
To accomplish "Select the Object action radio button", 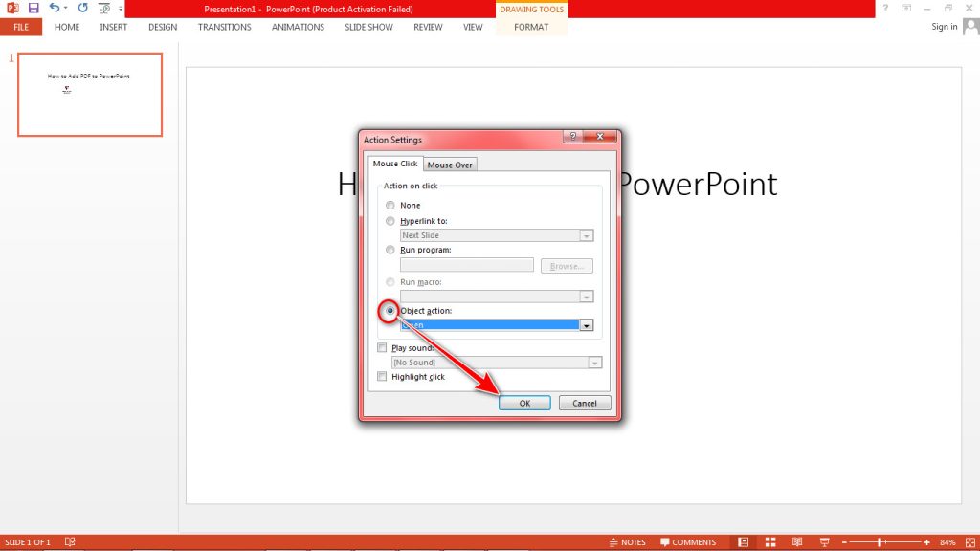I will [390, 311].
